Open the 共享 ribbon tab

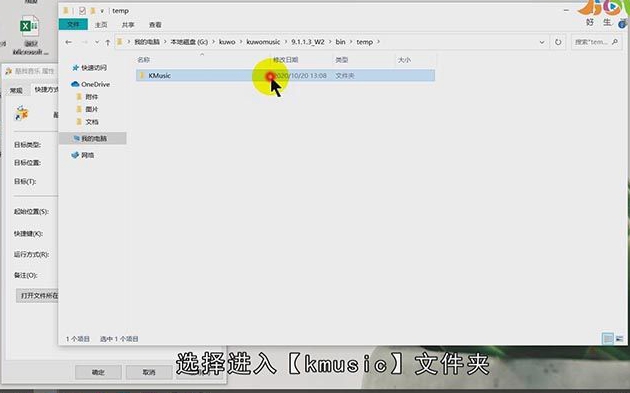[128, 25]
